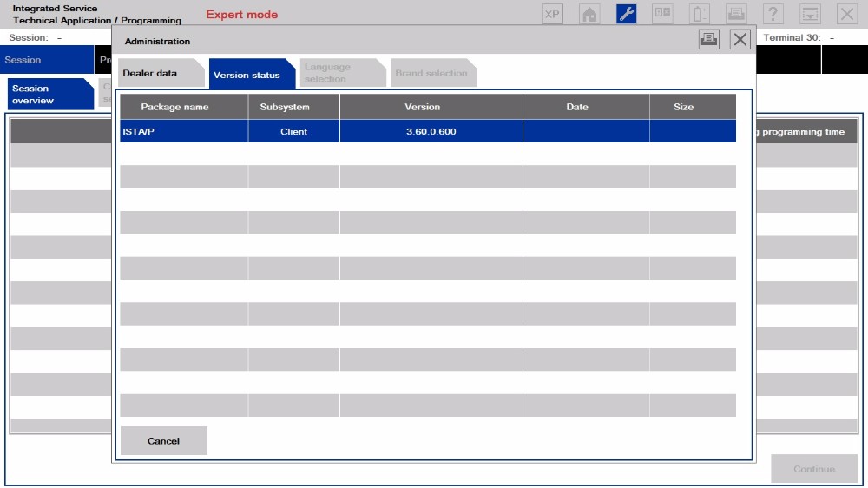The image size is (868, 488).
Task: Go to the home screen icon
Action: (x=589, y=14)
